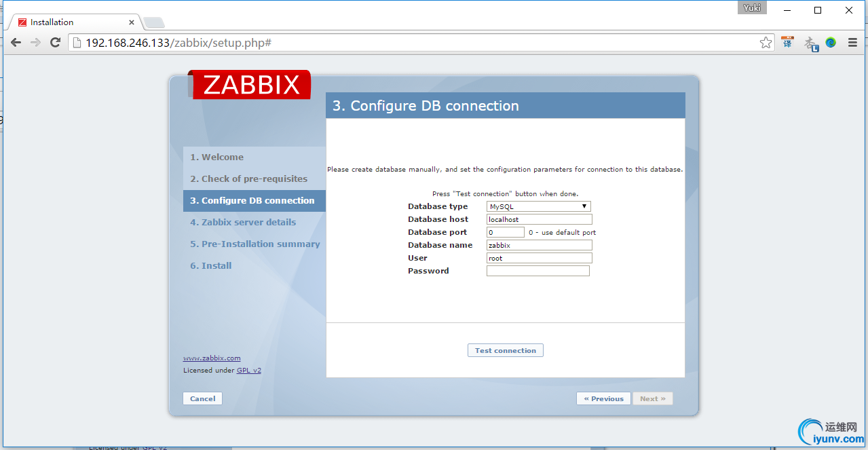The width and height of the screenshot is (868, 450).
Task: Select step 2. Check of pre-requisites
Action: click(254, 179)
